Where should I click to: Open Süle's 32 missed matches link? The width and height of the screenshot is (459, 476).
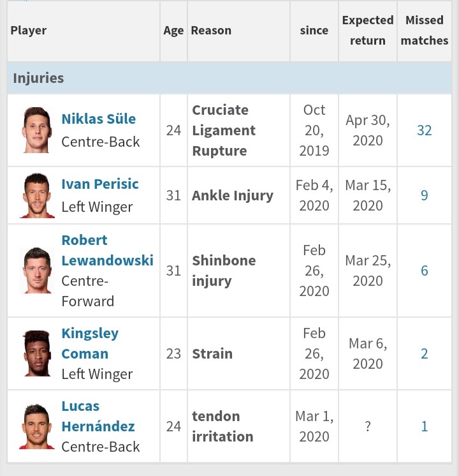pos(425,130)
